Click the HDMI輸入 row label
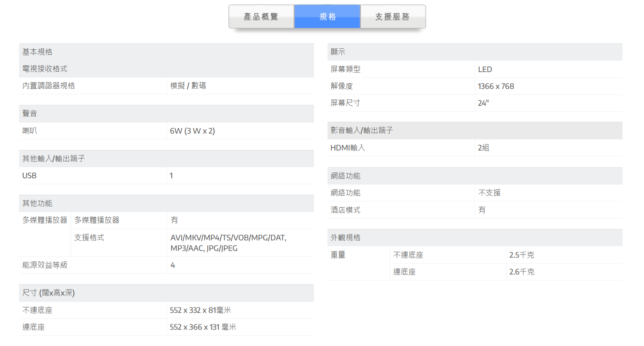 [x=348, y=148]
